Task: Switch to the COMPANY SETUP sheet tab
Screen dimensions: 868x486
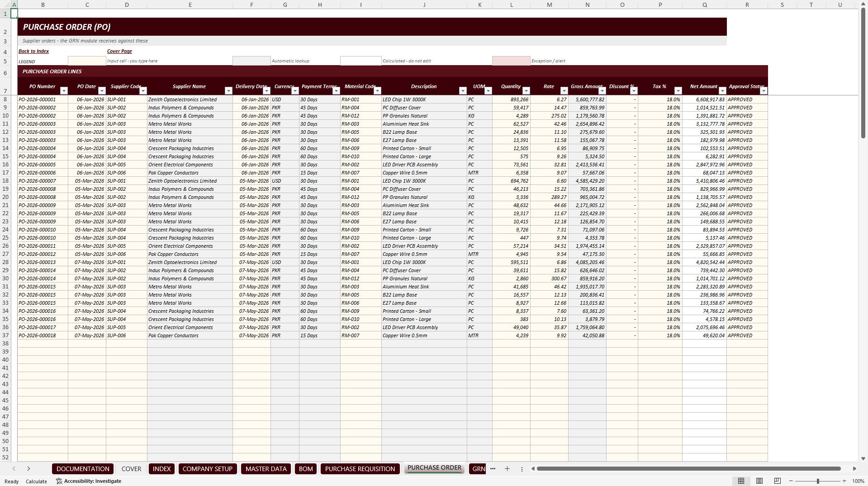Action: tap(208, 469)
